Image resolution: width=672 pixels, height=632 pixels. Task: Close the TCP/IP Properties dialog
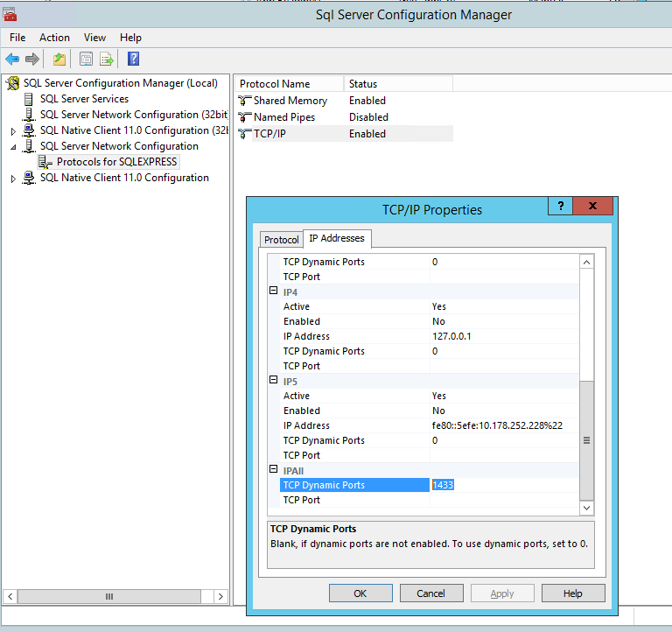[592, 206]
